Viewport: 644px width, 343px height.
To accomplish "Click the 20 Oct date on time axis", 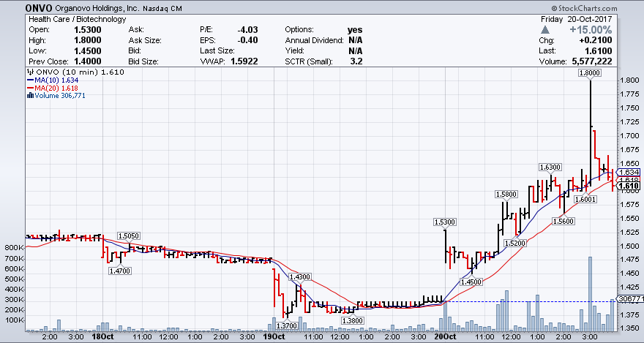I will click(443, 337).
